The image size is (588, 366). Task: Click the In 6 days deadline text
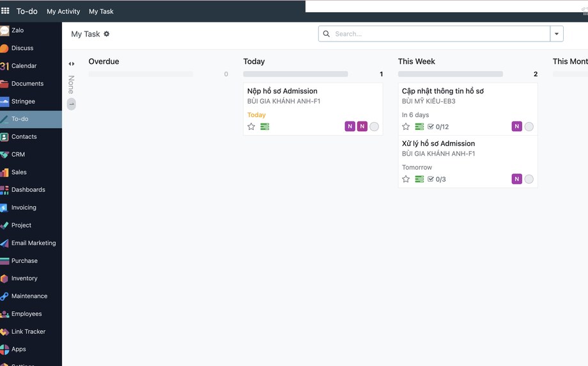pyautogui.click(x=415, y=115)
